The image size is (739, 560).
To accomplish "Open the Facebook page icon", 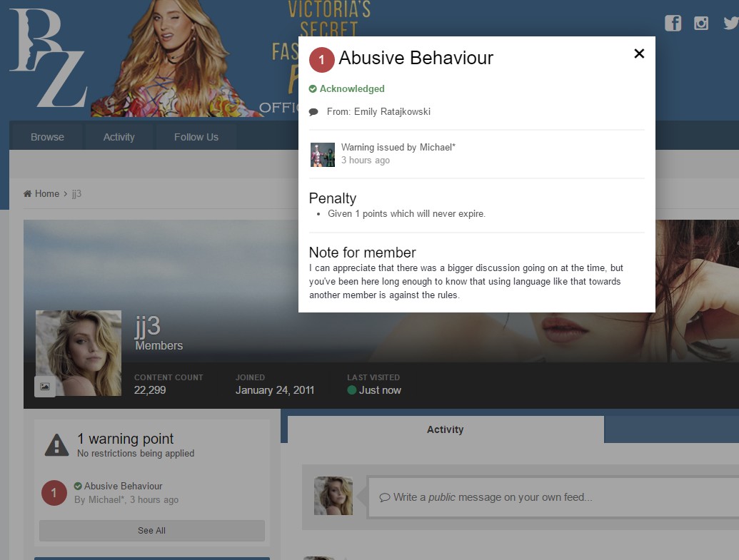I will click(x=673, y=23).
